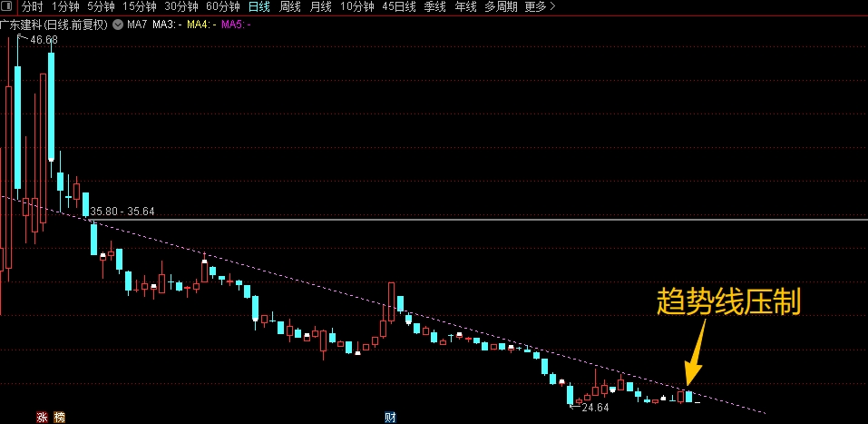Switch to 5分钟 period tab

click(102, 7)
